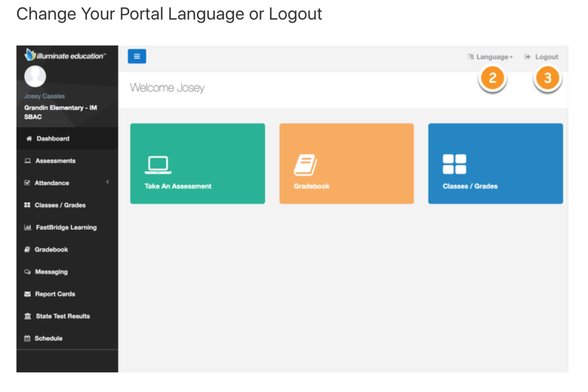Screen dimensions: 588x392
Task: Click the Report Cards envelope icon
Action: point(27,294)
